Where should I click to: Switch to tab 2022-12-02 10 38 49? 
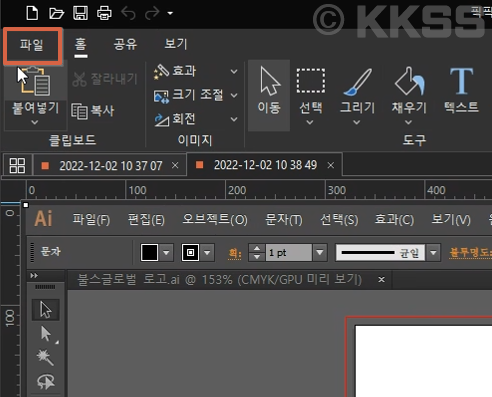(265, 165)
